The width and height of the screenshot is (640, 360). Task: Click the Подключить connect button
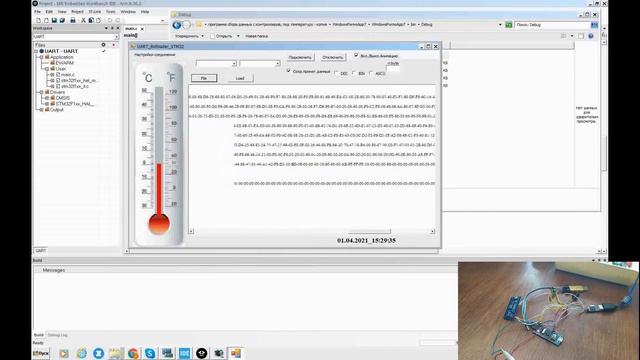(300, 58)
